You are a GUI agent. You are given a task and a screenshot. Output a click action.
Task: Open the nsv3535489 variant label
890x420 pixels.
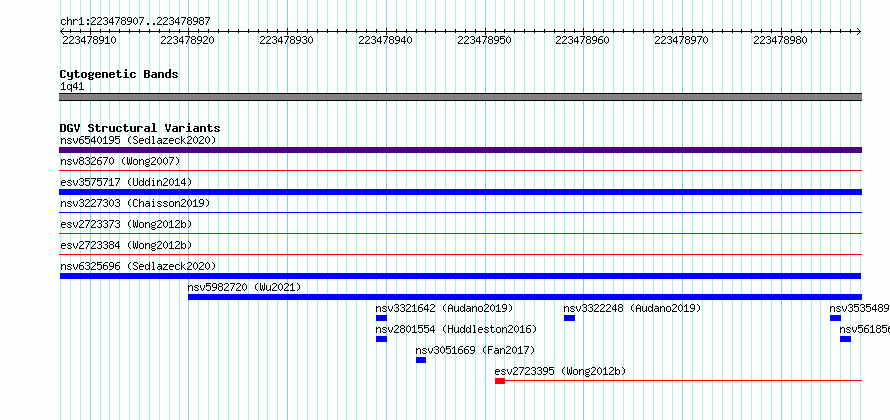(x=859, y=308)
